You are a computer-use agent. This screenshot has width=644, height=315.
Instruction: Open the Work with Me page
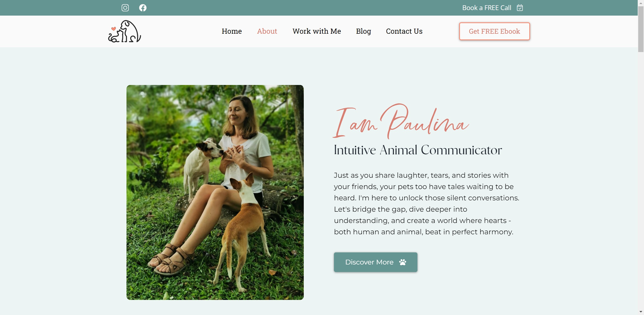(317, 31)
